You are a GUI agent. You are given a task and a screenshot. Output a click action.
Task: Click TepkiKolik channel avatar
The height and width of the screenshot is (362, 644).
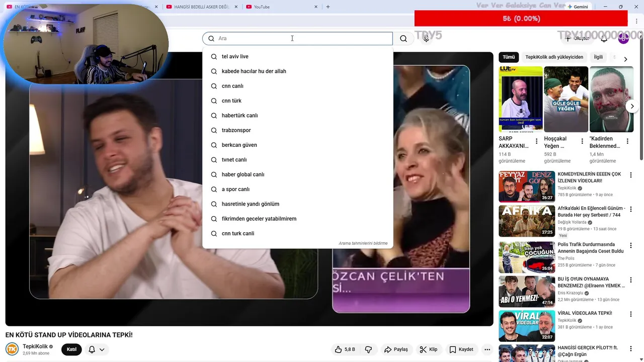[x=12, y=349]
